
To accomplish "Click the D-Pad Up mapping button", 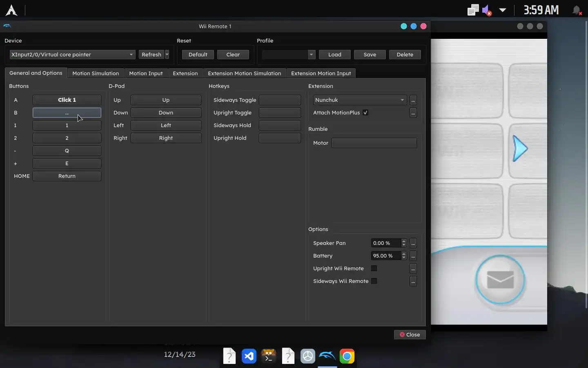I will click(x=166, y=100).
